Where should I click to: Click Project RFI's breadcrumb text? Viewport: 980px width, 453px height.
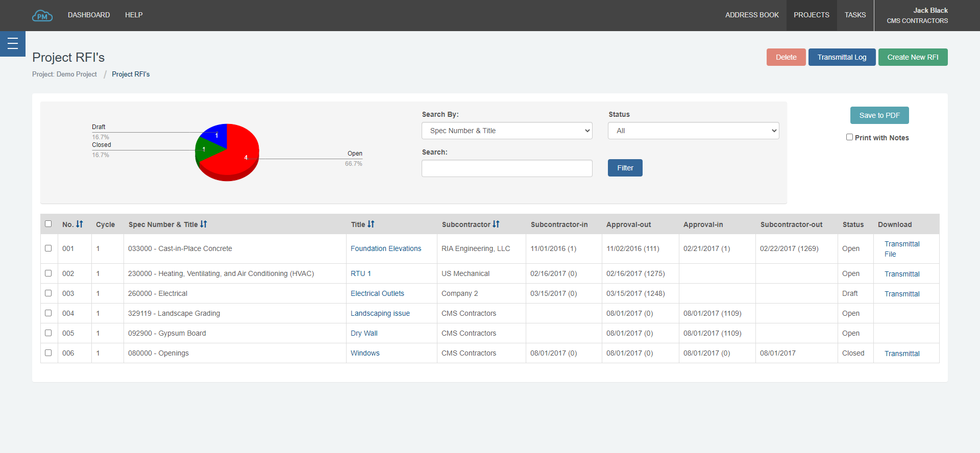(131, 74)
